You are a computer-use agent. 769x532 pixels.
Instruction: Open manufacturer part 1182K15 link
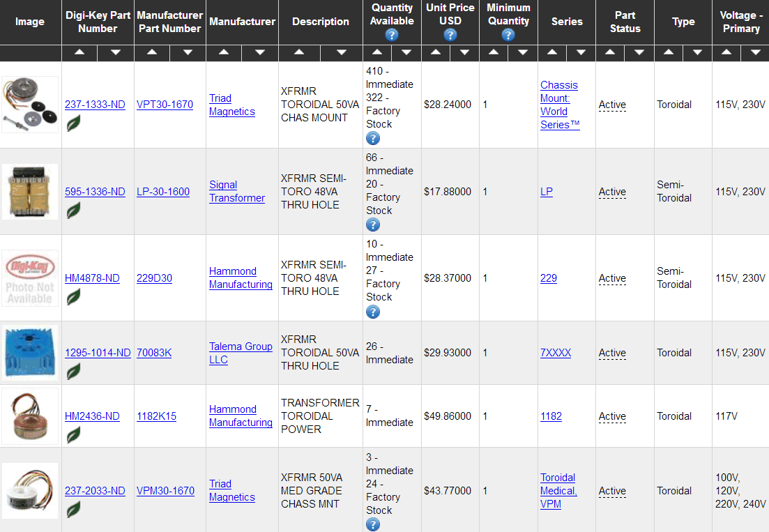(156, 416)
